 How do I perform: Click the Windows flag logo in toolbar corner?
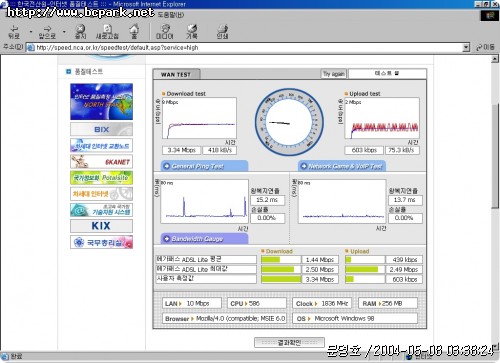pos(490,15)
